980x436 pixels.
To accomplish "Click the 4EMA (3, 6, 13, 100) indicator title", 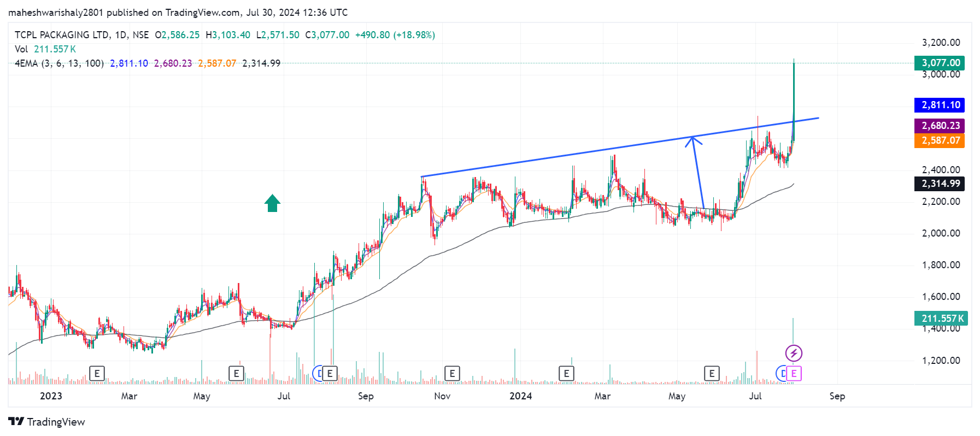I will click(59, 63).
